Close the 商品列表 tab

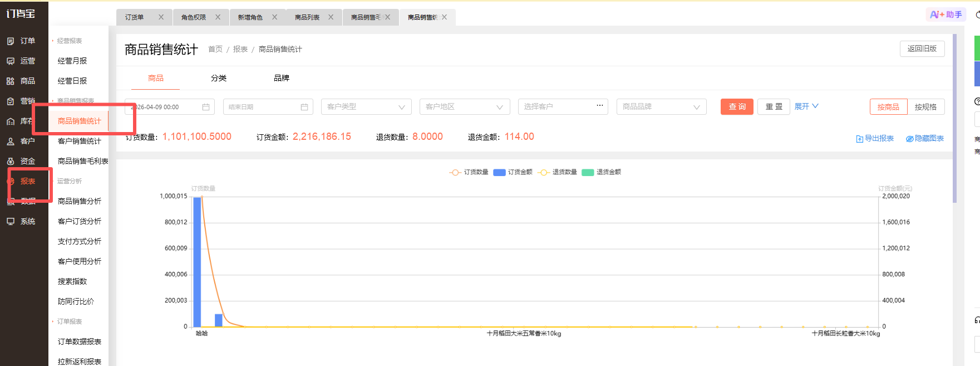(x=331, y=17)
